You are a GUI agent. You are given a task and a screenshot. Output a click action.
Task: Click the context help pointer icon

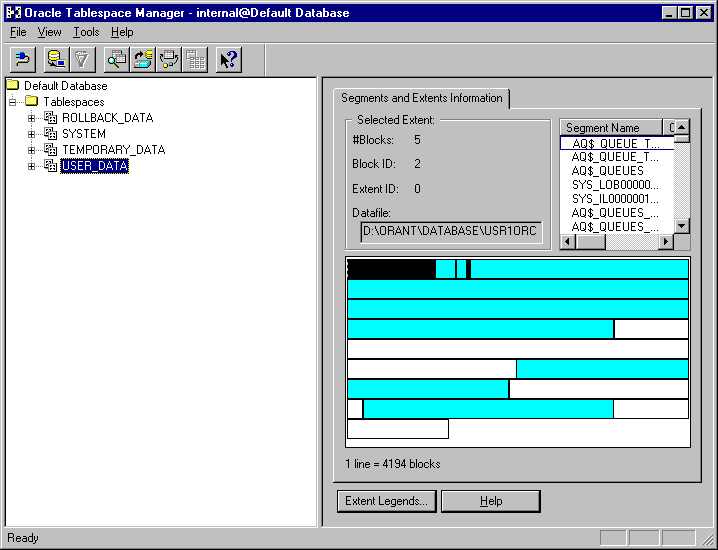[229, 60]
